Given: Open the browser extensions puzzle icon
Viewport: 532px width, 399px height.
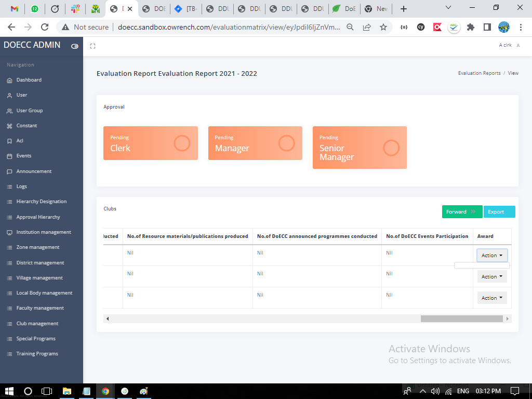Looking at the screenshot, I should click(x=471, y=27).
